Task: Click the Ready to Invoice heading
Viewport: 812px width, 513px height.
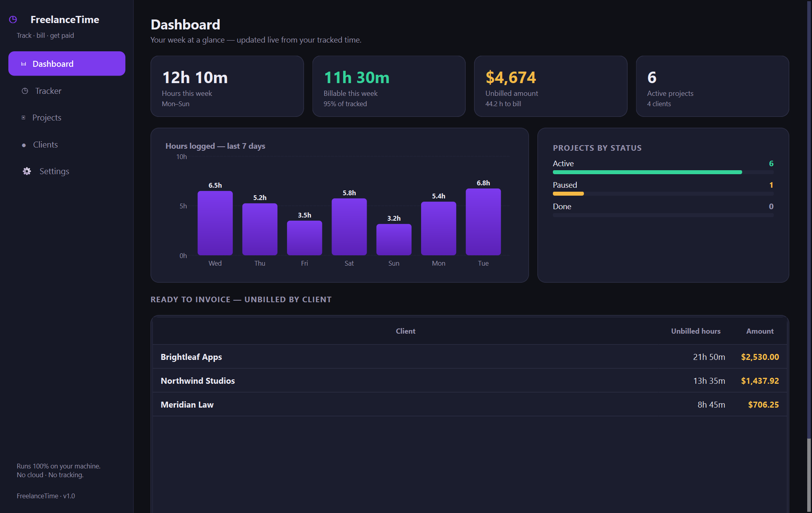Action: [241, 299]
